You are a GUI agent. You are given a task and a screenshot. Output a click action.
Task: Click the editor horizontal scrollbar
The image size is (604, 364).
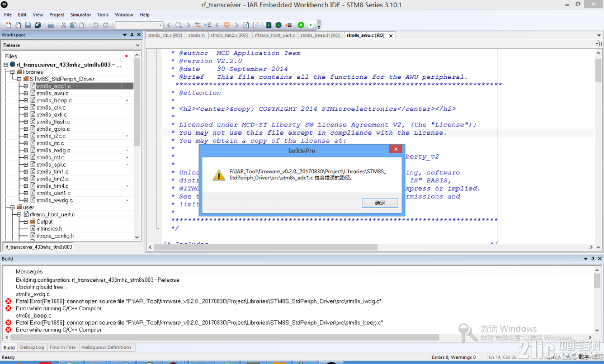click(266, 247)
